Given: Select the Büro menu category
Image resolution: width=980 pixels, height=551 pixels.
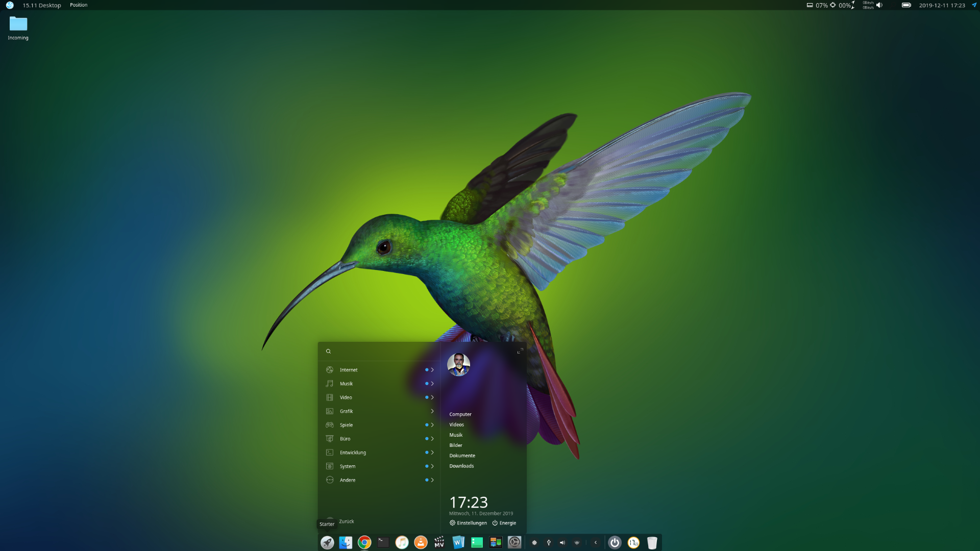Looking at the screenshot, I should [x=346, y=439].
